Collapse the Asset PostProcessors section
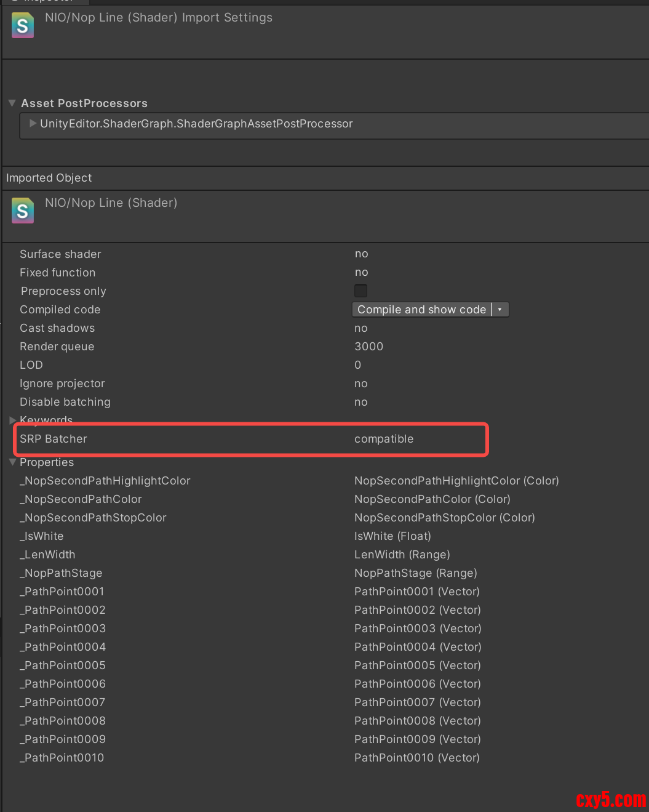Image resolution: width=649 pixels, height=812 pixels. pos(12,103)
